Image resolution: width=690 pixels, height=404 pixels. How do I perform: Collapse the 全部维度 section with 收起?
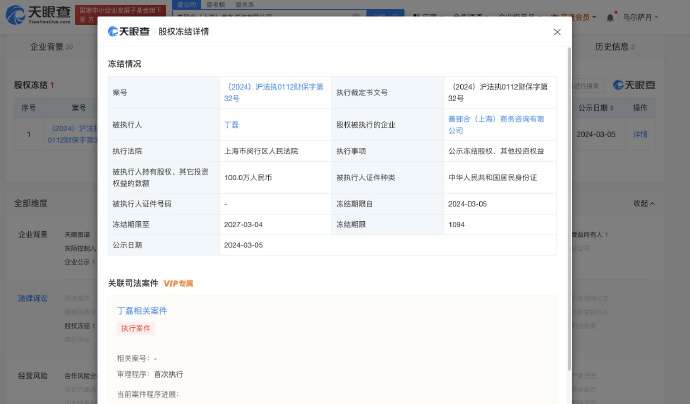coord(644,203)
